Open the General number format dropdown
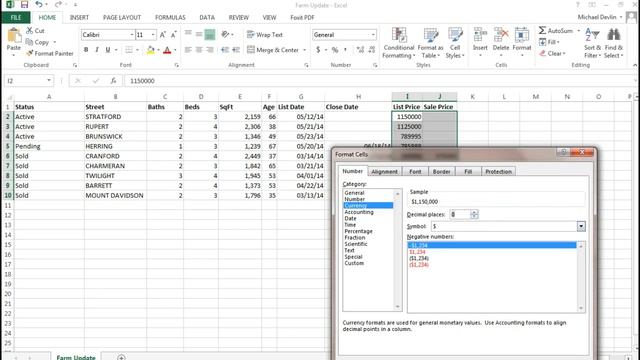 tap(373, 35)
